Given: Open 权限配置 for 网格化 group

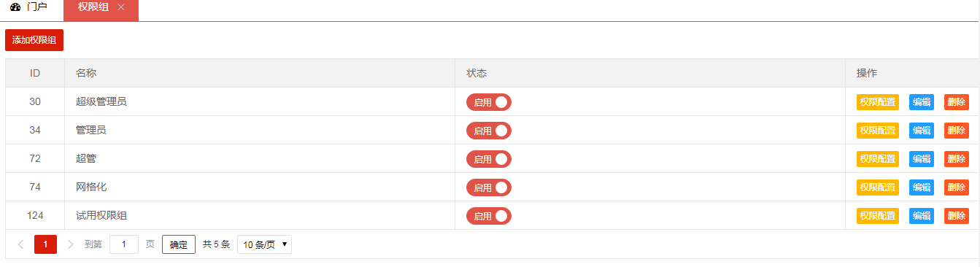Looking at the screenshot, I should 878,187.
